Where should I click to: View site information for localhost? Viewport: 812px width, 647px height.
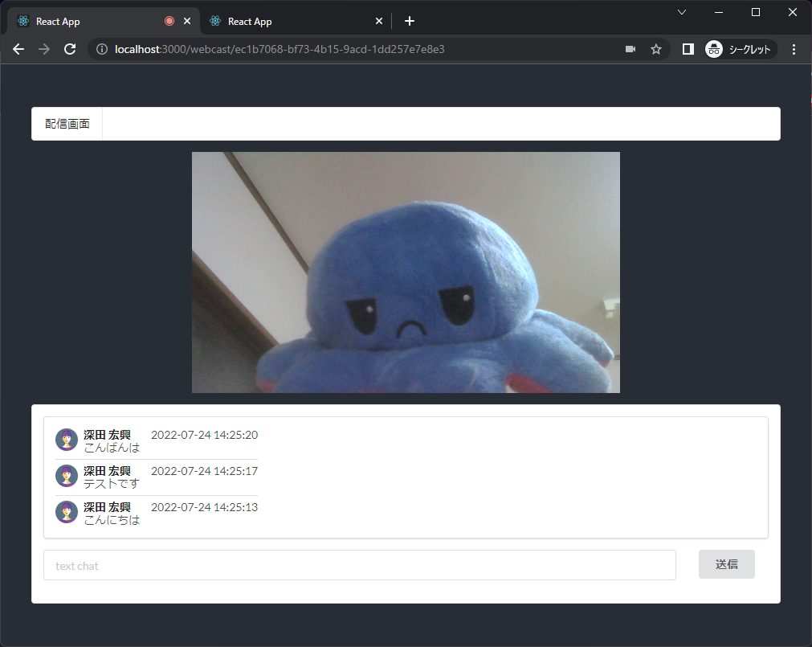click(x=102, y=49)
